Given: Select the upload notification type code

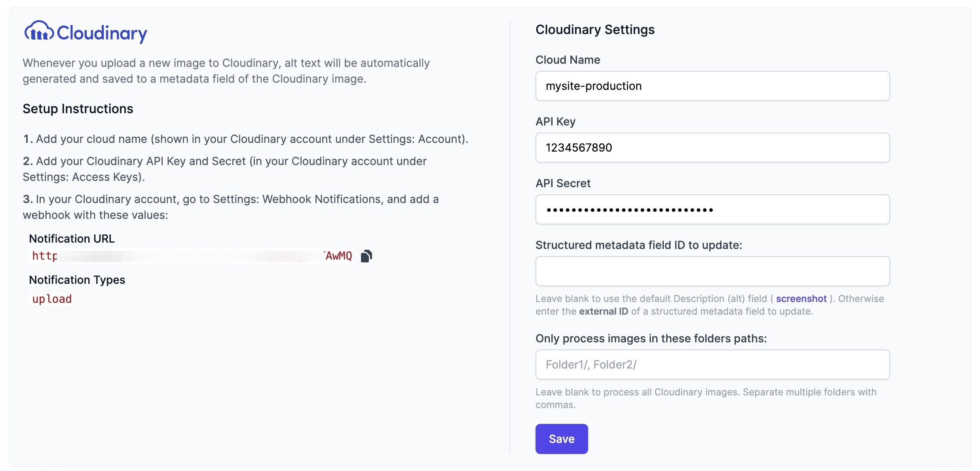Looking at the screenshot, I should [x=52, y=299].
